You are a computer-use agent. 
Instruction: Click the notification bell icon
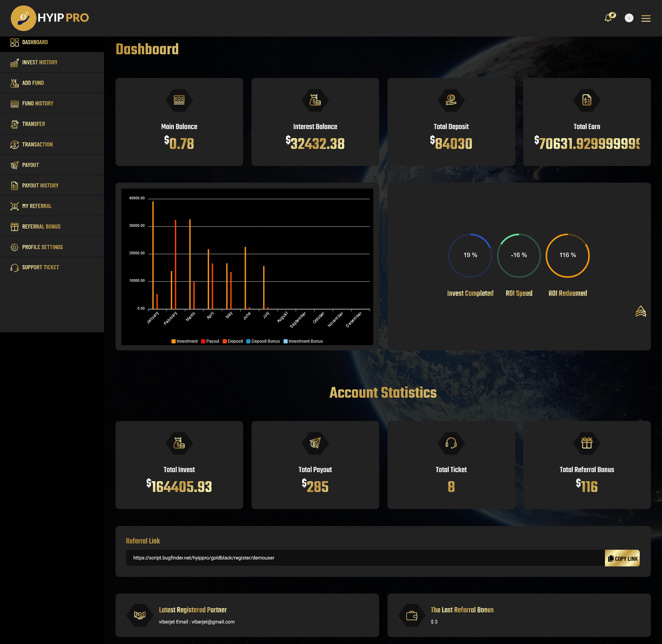click(x=608, y=18)
